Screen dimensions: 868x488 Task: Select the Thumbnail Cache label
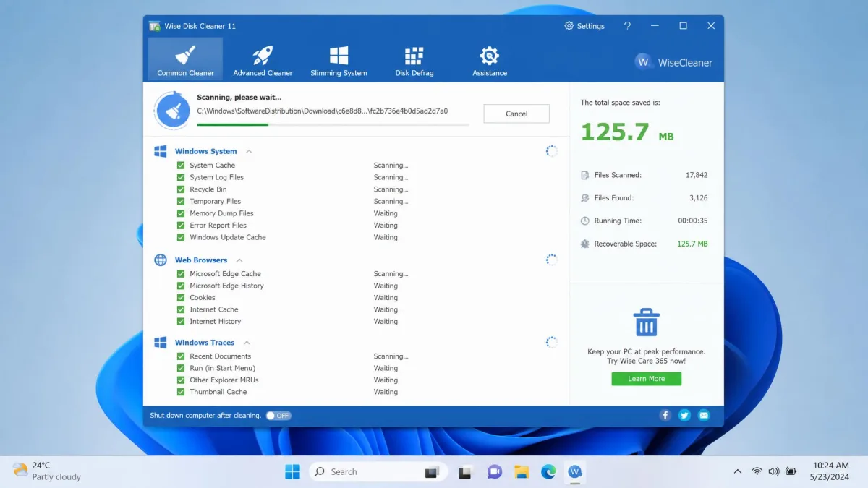tap(218, 392)
